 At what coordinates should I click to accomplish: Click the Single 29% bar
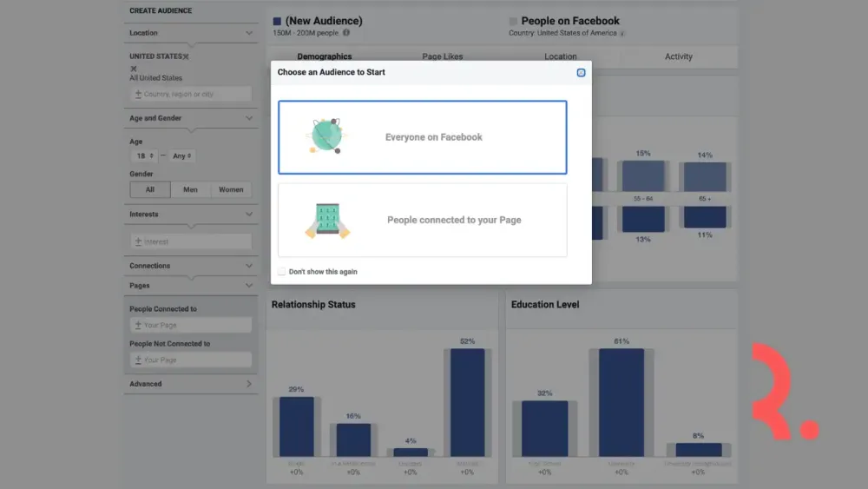tap(297, 426)
